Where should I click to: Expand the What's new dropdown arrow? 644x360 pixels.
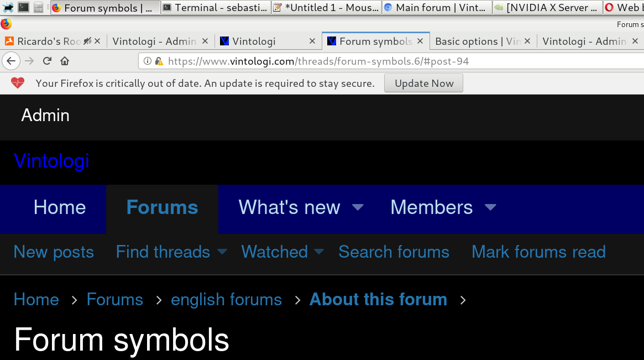pyautogui.click(x=358, y=207)
